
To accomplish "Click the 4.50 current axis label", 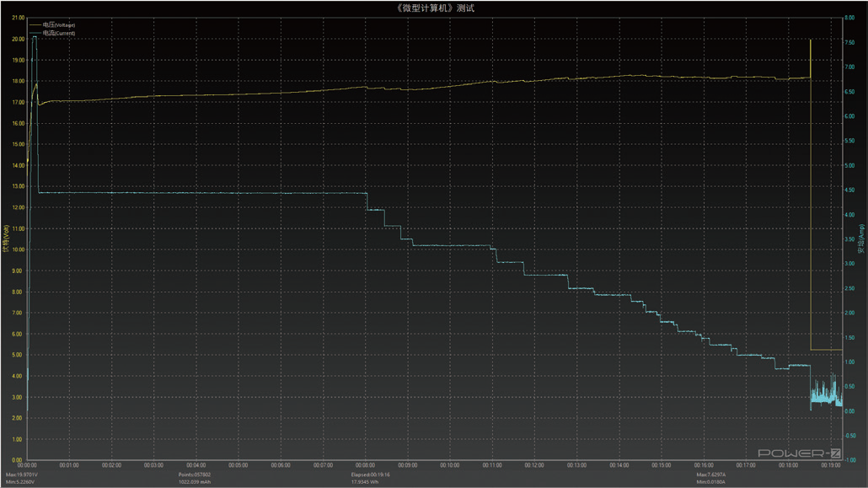I will coord(849,190).
